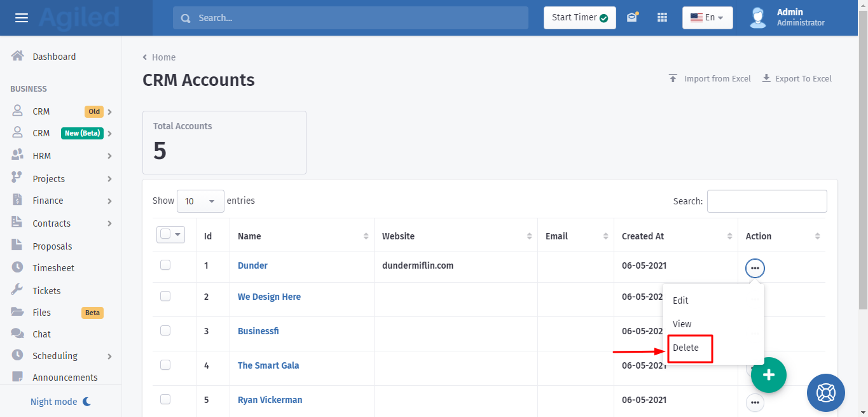Open the lifebuoy help widget
The height and width of the screenshot is (417, 868).
[x=825, y=392]
